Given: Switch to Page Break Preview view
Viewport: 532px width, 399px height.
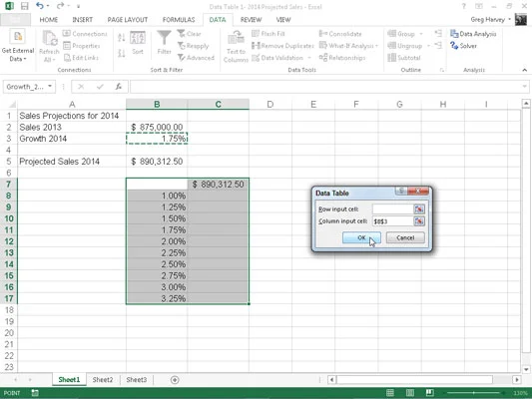Looking at the screenshot, I should [429, 393].
